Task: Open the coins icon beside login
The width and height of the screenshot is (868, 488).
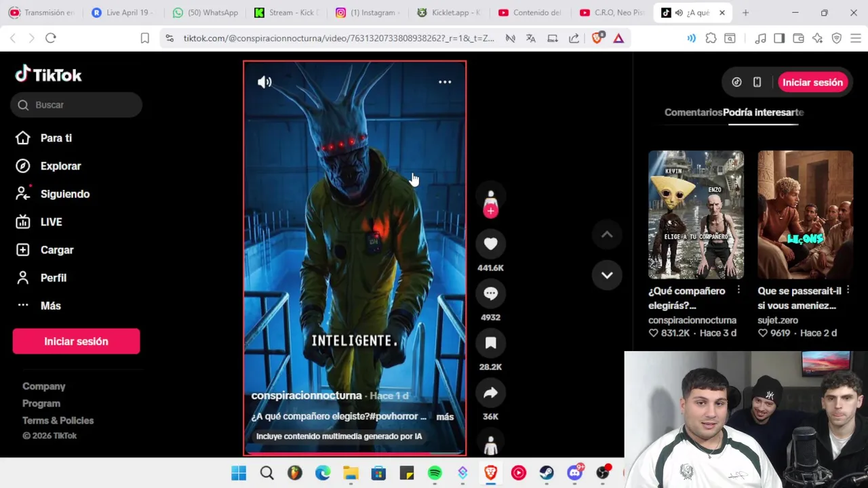Action: (736, 83)
